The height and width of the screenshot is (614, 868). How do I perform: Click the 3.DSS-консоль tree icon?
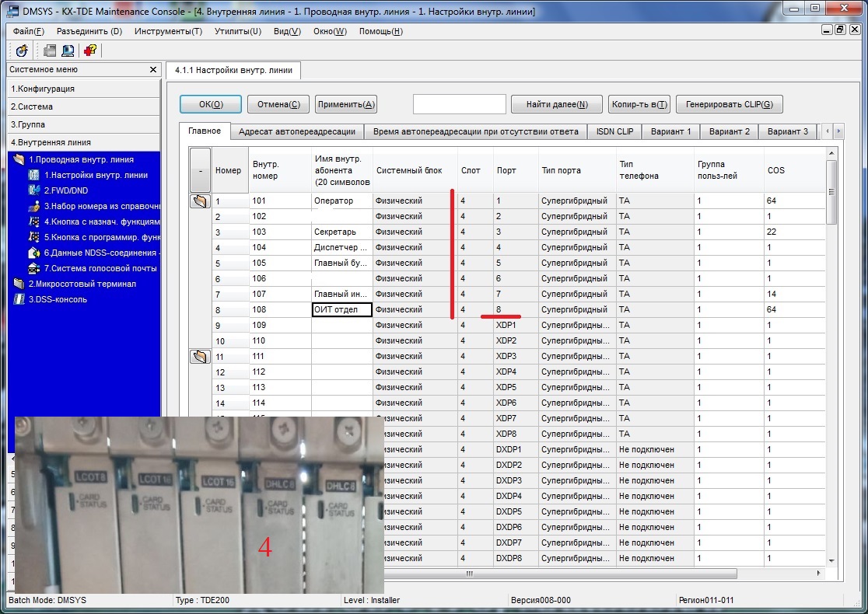(x=19, y=299)
